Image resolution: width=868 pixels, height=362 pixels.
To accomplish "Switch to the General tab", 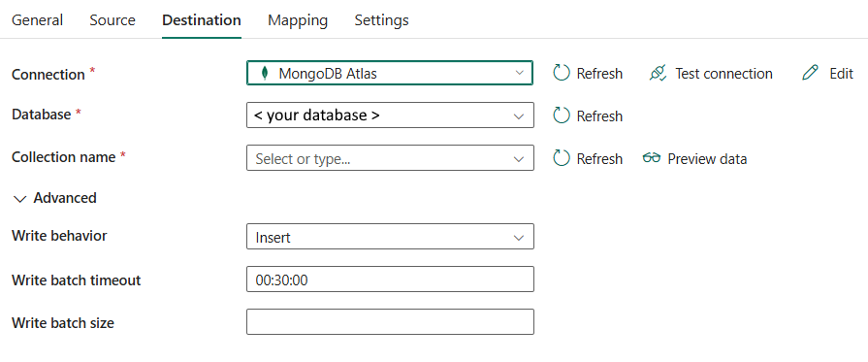I will click(x=37, y=20).
